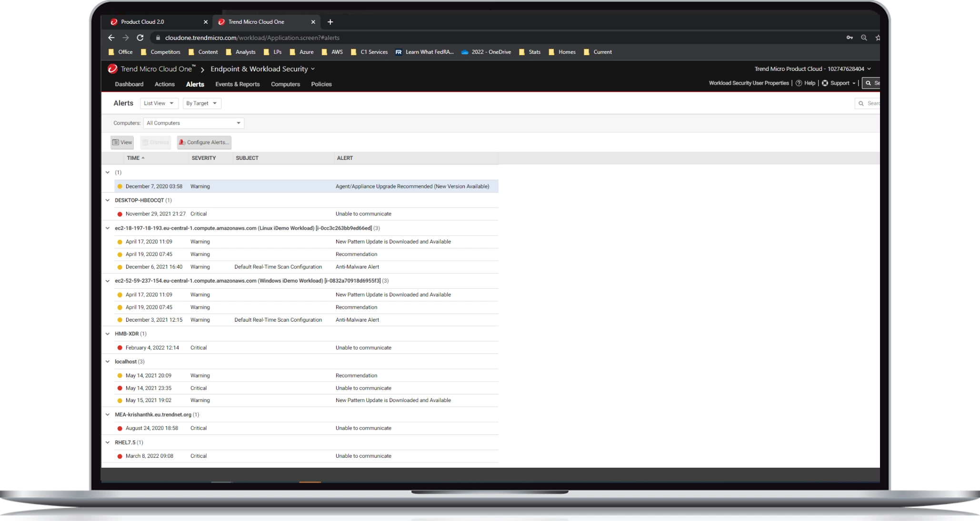Viewport: 980px width, 521px height.
Task: Reload the page with the refresh icon
Action: point(140,38)
